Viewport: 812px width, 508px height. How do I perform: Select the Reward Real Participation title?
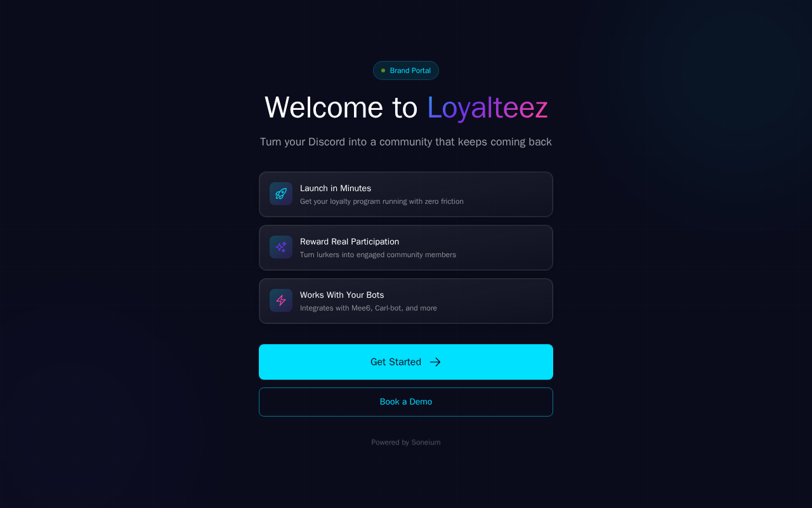[x=350, y=242]
